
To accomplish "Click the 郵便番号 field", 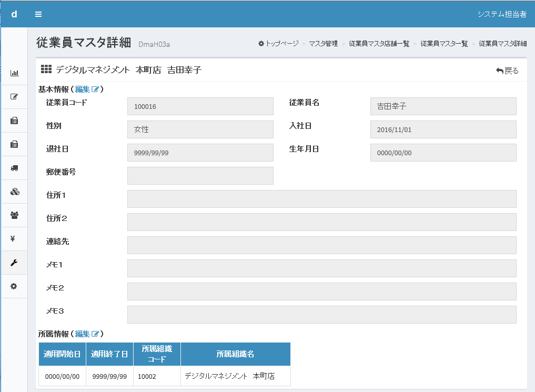I will (x=200, y=176).
